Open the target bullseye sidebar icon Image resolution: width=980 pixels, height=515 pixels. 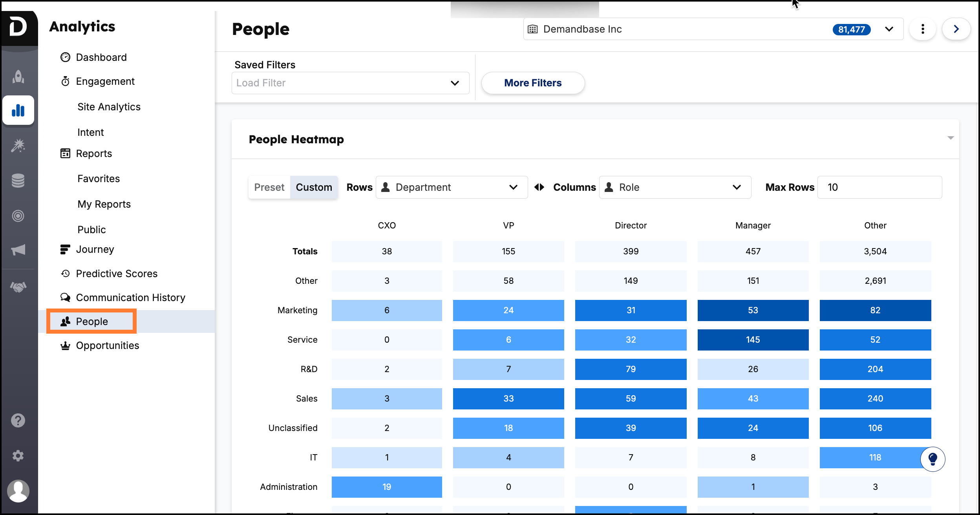(18, 215)
